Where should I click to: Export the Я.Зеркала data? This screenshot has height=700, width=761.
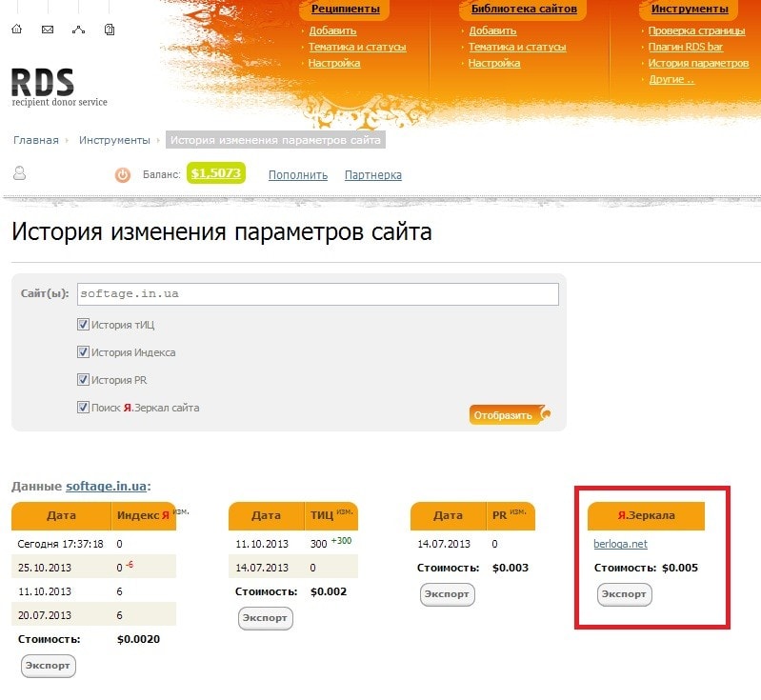[624, 594]
